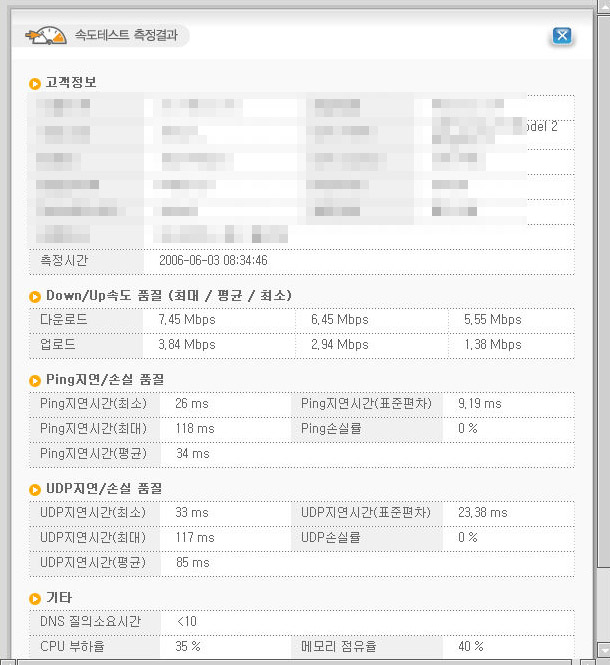This screenshot has width=610, height=665.
Task: Click the average upload speed 2.94 Mbps
Action: click(340, 344)
